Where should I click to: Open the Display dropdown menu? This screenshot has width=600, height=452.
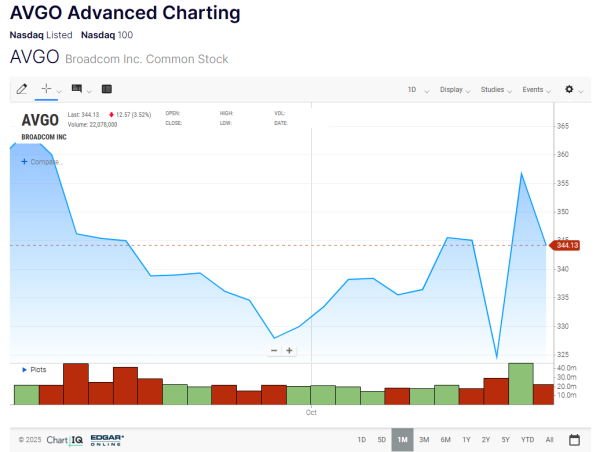tap(456, 90)
